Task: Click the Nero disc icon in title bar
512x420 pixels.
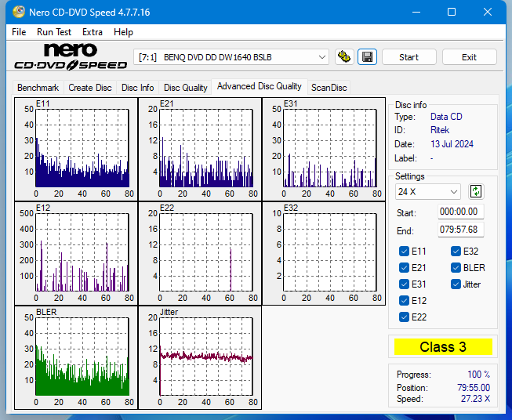Action: pos(19,12)
